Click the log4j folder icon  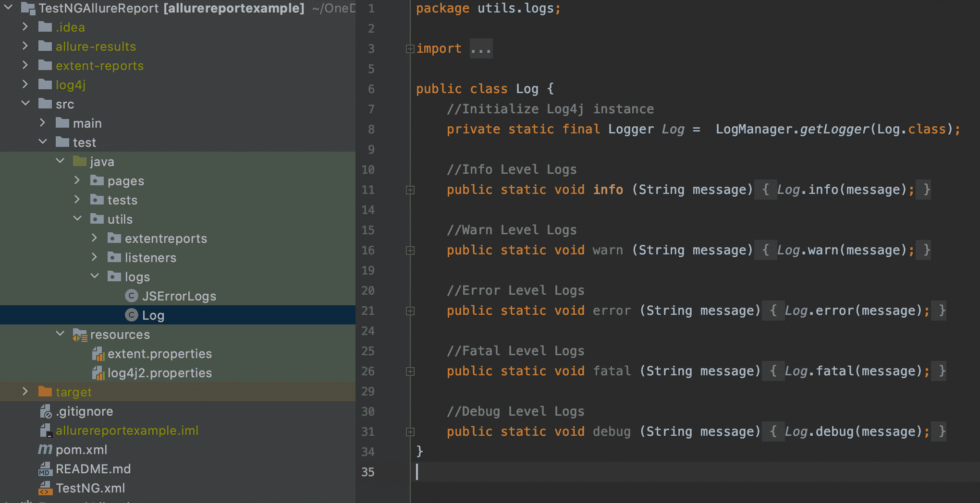pos(45,84)
